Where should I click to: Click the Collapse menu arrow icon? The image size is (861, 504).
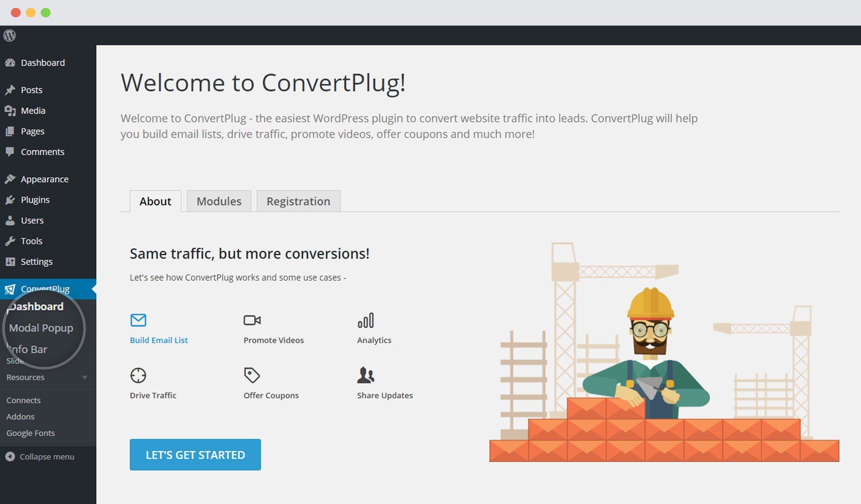(10, 457)
